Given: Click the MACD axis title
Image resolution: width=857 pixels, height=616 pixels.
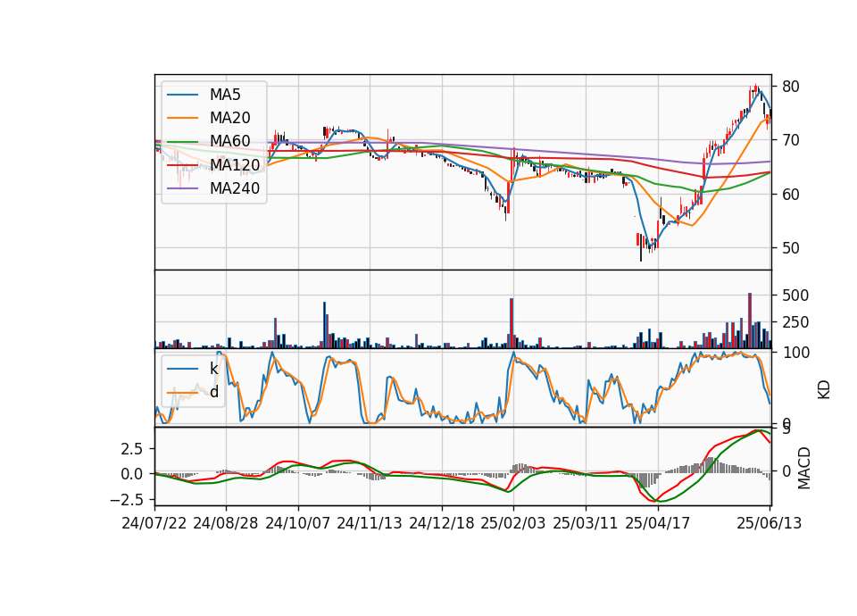Looking at the screenshot, I should tap(804, 468).
